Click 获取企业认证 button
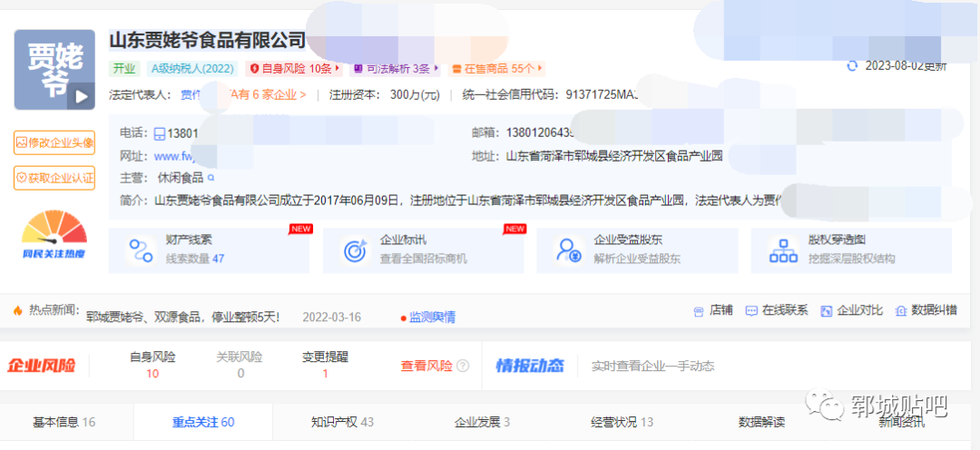This screenshot has width=980, height=450. pos(54,178)
